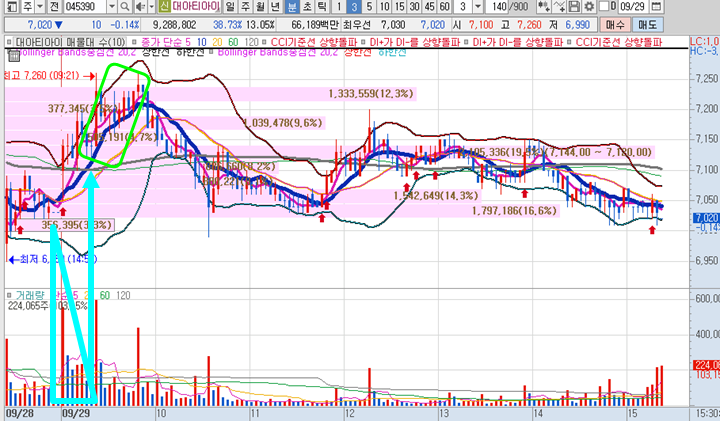Choose the 60 minute interval button
Viewport: 720px width, 421px height.
(x=444, y=6)
